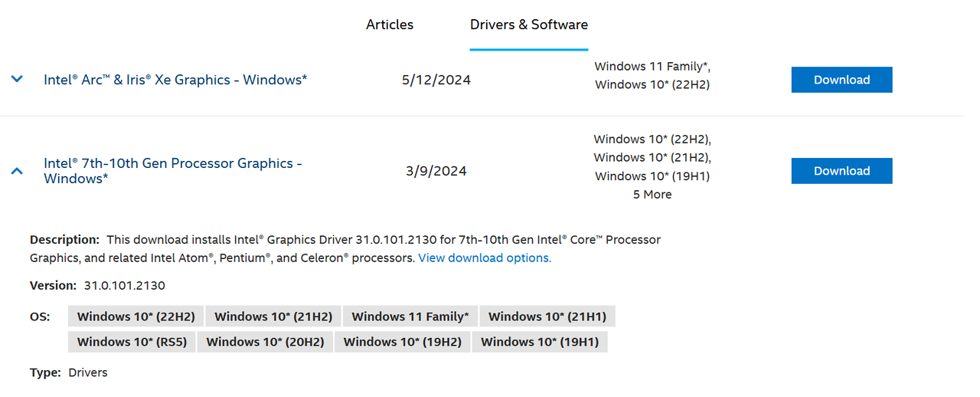980x397 pixels.
Task: Collapse the 7th-10th Gen Processor Graphics row chevron
Action: pos(18,171)
